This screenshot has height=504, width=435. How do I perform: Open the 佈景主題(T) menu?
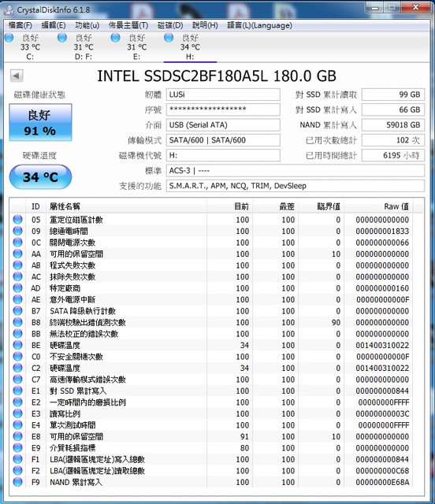click(x=128, y=25)
